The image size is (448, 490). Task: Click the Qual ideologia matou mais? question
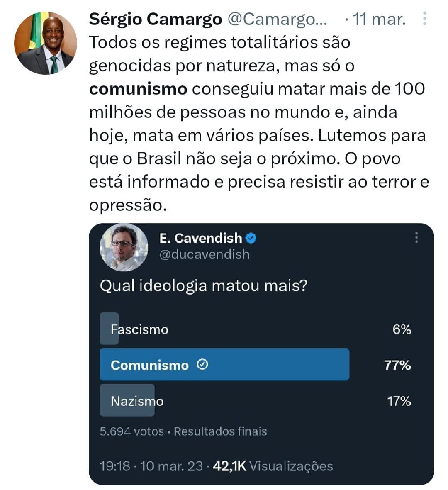point(204,286)
